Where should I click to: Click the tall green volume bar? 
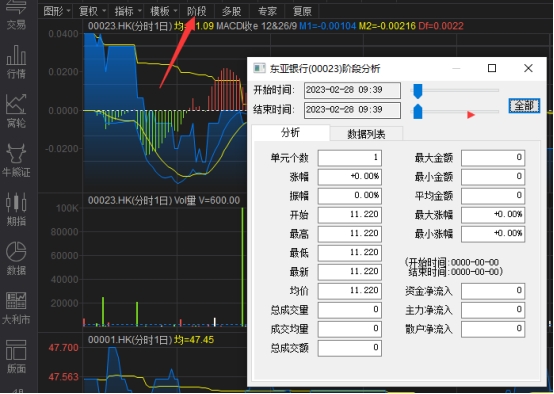242,266
